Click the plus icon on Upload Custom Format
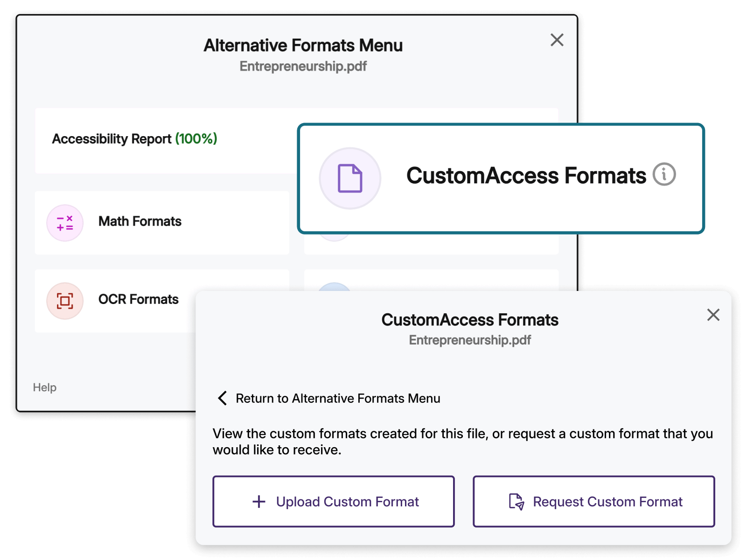The height and width of the screenshot is (560, 747). click(x=259, y=502)
